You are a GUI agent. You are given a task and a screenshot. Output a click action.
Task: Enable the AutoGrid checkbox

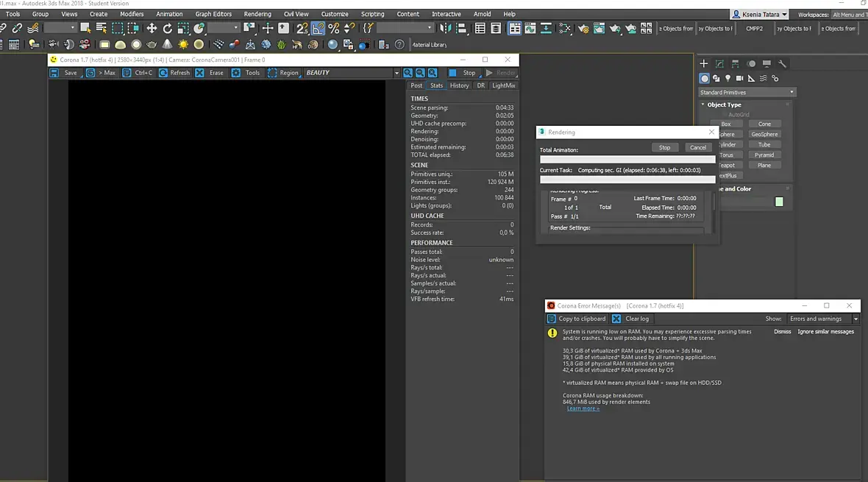point(724,115)
